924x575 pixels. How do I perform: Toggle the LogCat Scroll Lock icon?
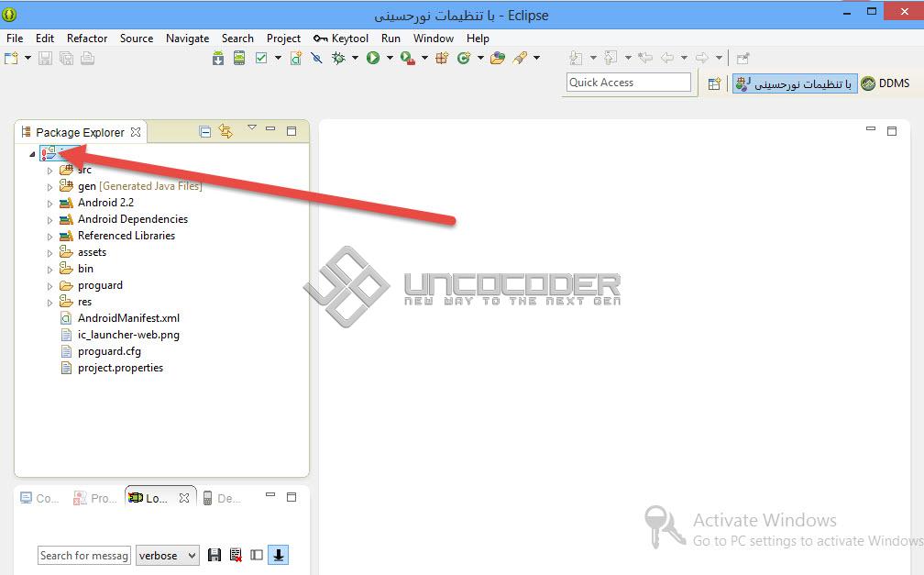point(278,555)
